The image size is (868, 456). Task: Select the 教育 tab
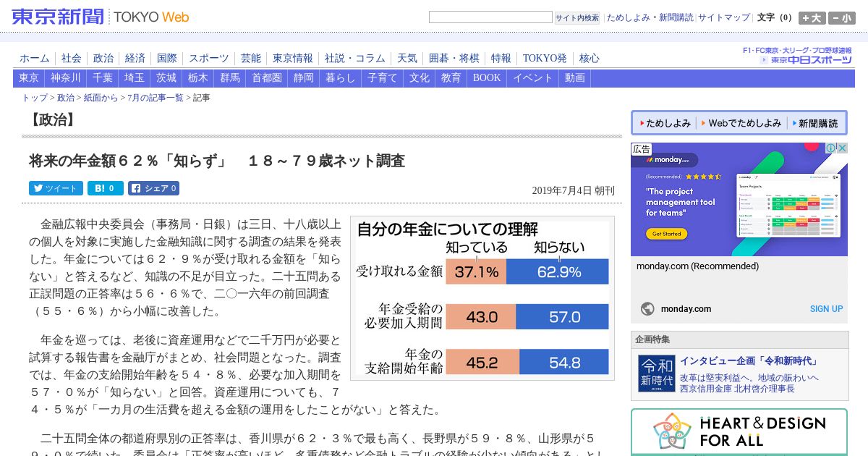tap(451, 78)
